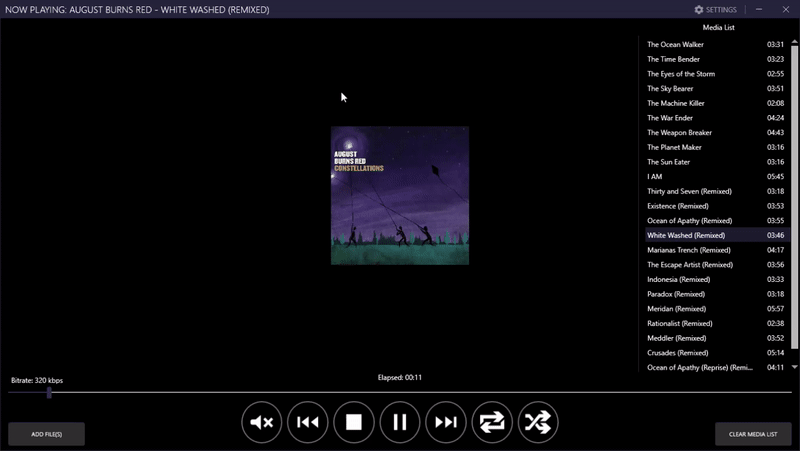
Task: Click the Add File(s) button
Action: pos(46,434)
